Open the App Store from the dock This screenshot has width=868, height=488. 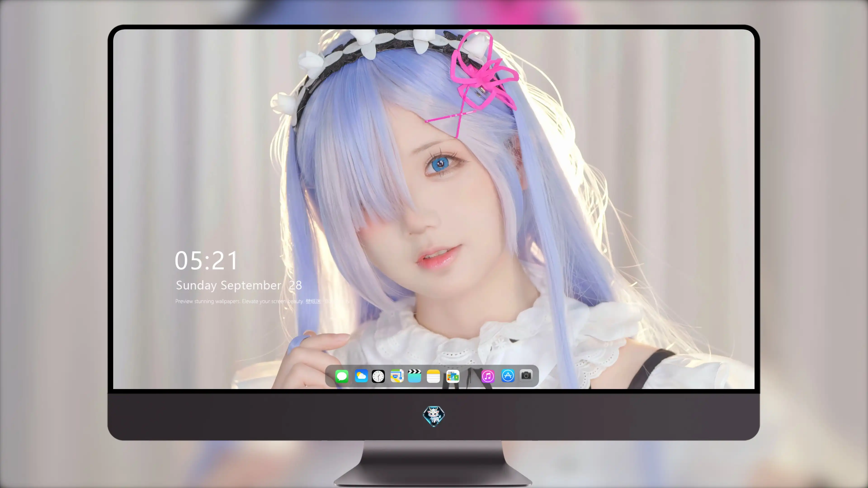coord(508,376)
